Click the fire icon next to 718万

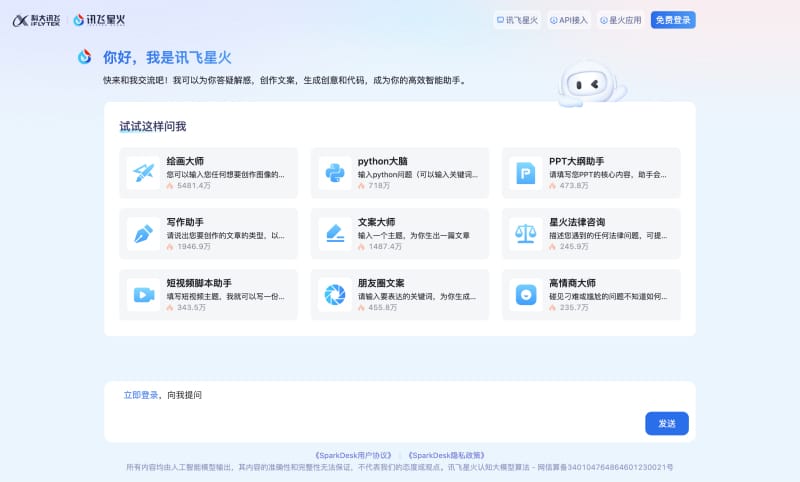coord(361,186)
